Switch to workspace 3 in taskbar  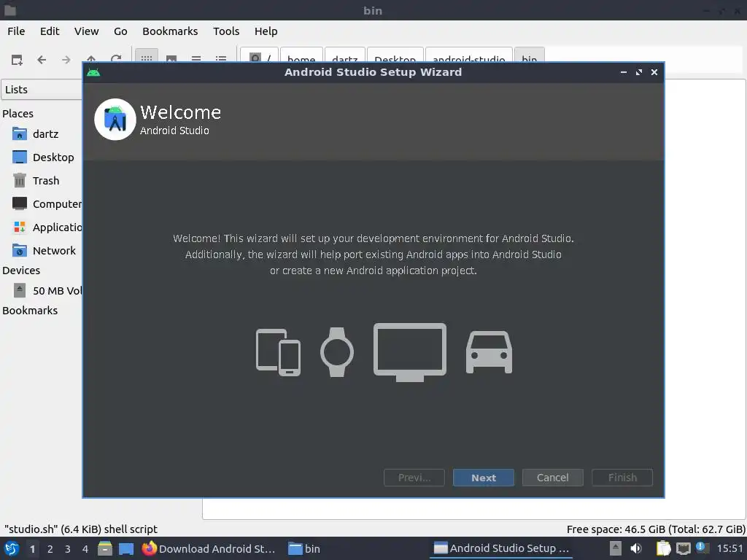point(68,549)
